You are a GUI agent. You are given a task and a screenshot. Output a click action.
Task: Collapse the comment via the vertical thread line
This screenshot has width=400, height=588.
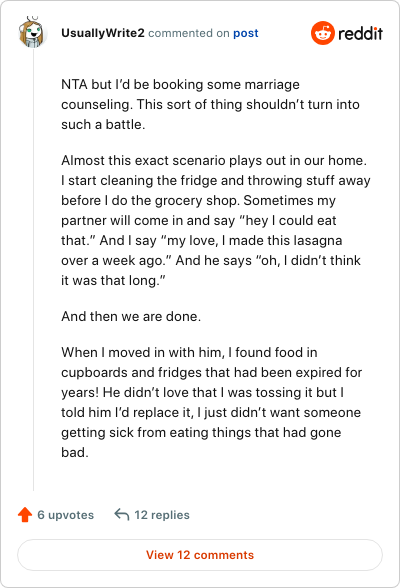pyautogui.click(x=33, y=270)
